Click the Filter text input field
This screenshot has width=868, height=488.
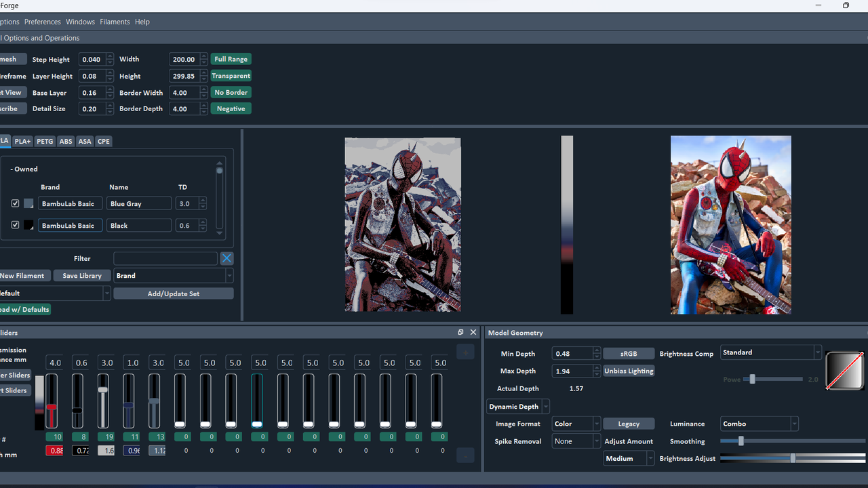coord(165,258)
